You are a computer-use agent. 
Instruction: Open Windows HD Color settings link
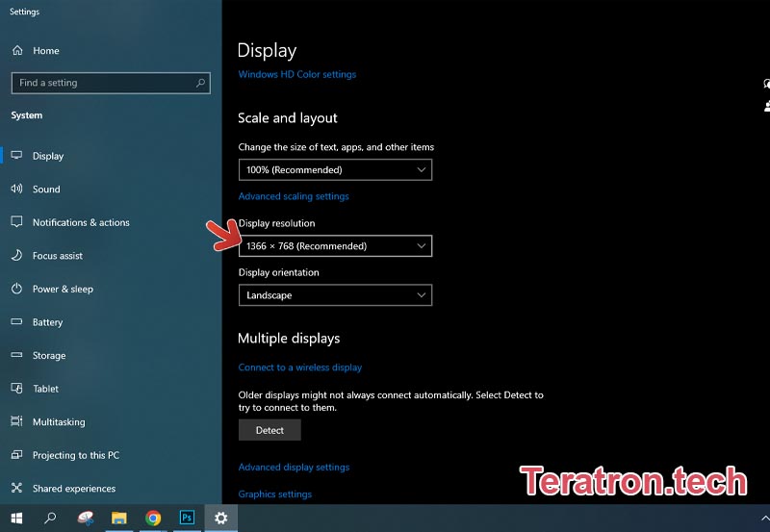297,74
